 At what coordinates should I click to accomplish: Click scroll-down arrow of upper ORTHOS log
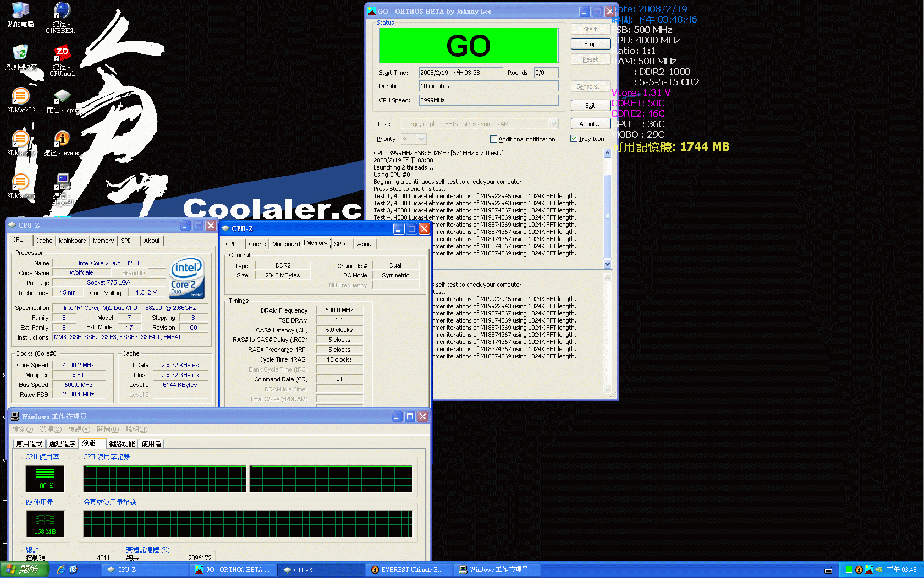pos(607,264)
